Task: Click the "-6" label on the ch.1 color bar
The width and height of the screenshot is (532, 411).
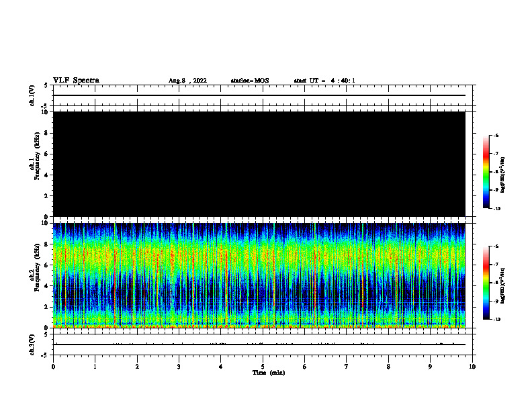Action: tap(496, 136)
